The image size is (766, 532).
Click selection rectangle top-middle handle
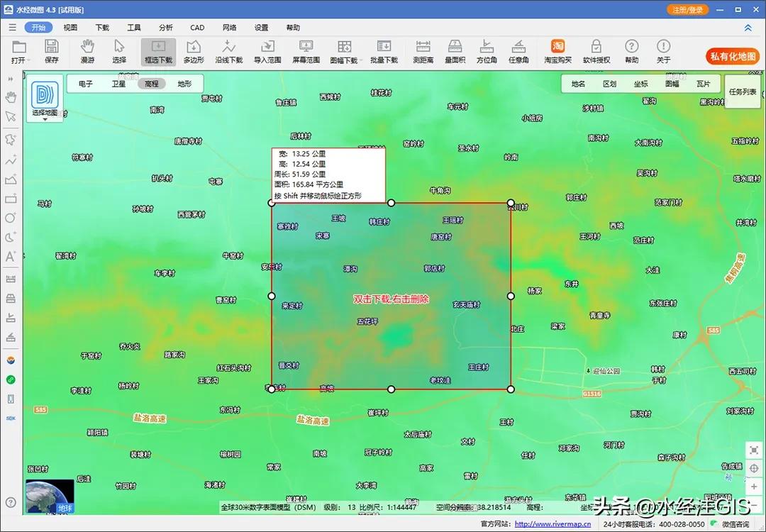point(391,203)
